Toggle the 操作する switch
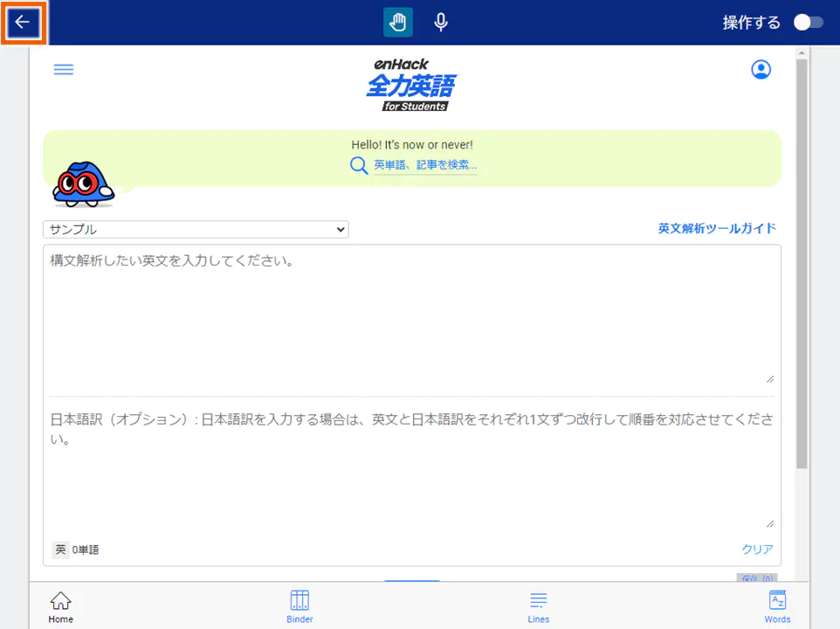 [x=807, y=22]
